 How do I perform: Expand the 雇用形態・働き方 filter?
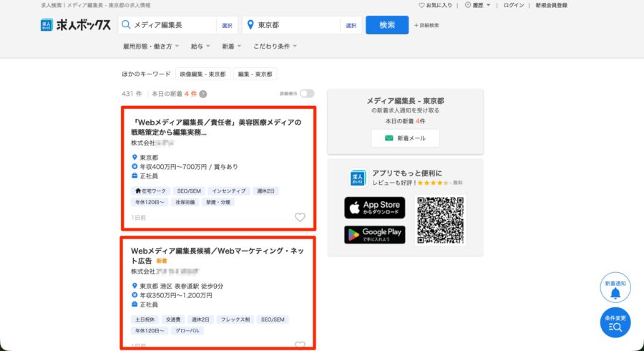click(x=152, y=47)
